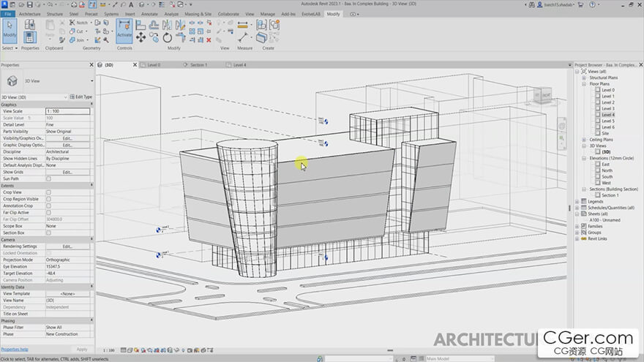Viewport: 644px width, 362px height.
Task: Collapse the Graphics properties section
Action: [x=91, y=105]
